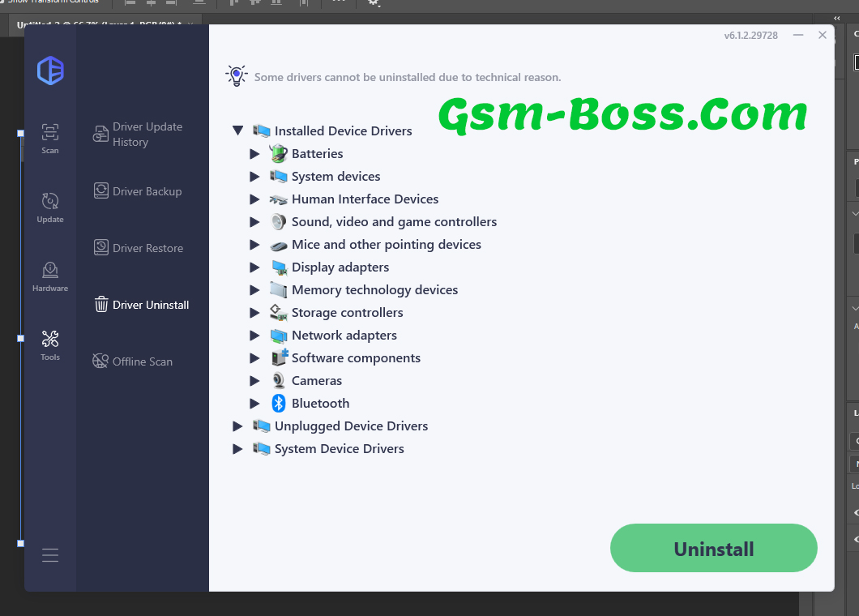Click the Network adapters monitor icon
Image resolution: width=859 pixels, height=616 pixels.
pyautogui.click(x=279, y=336)
